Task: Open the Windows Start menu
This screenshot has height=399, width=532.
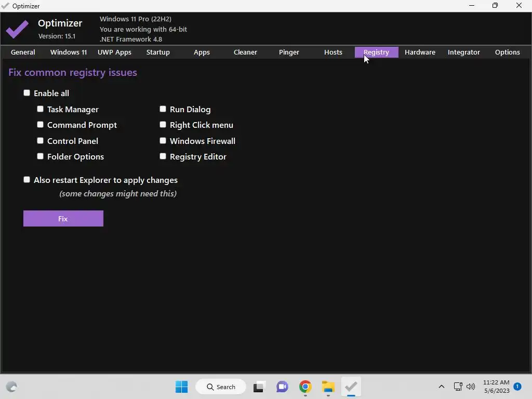Action: 181,387
